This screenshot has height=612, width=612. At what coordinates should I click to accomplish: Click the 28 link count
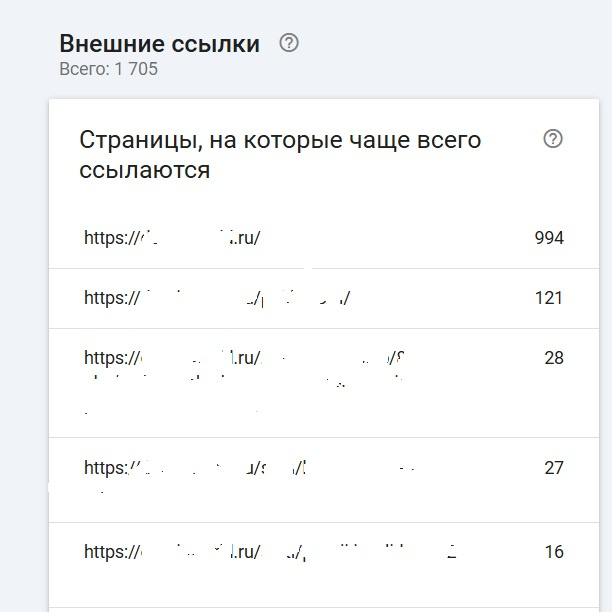tap(554, 358)
